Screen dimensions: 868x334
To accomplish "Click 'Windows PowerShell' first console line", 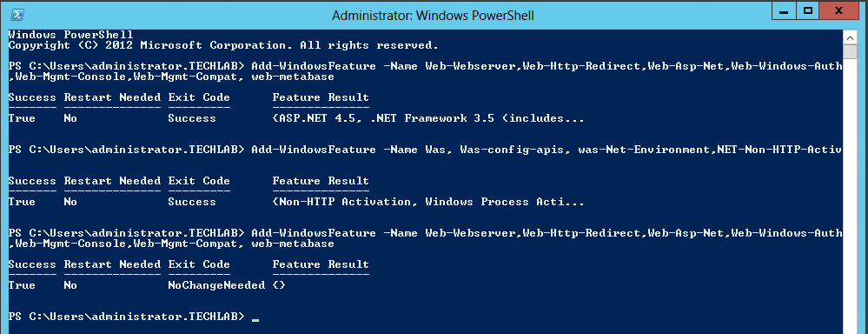I will (x=71, y=34).
